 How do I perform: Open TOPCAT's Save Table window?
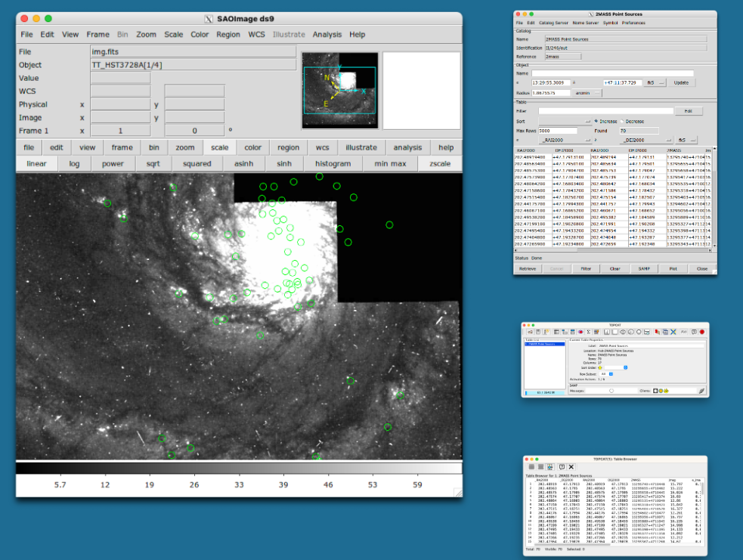point(537,332)
